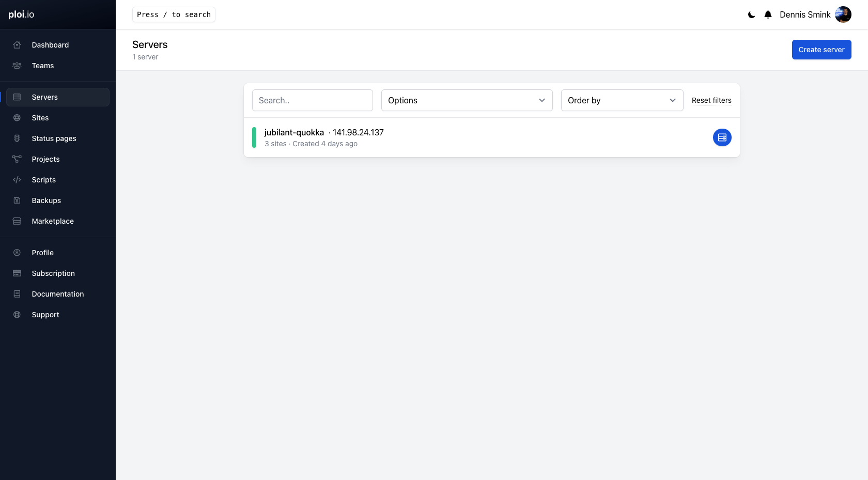Click the notification bell icon
Viewport: 868px width, 480px height.
[768, 14]
